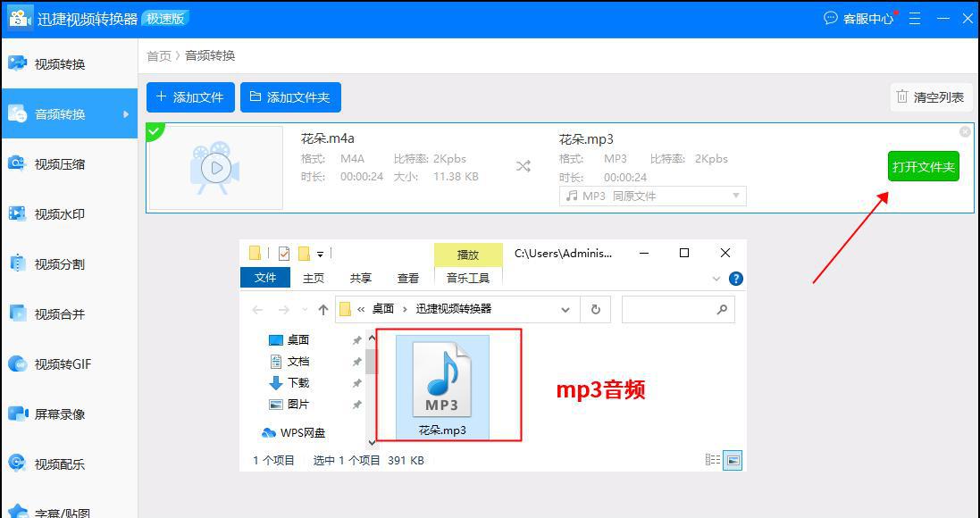Click Explorer up-one-level arrow
This screenshot has height=518, width=980.
323,310
